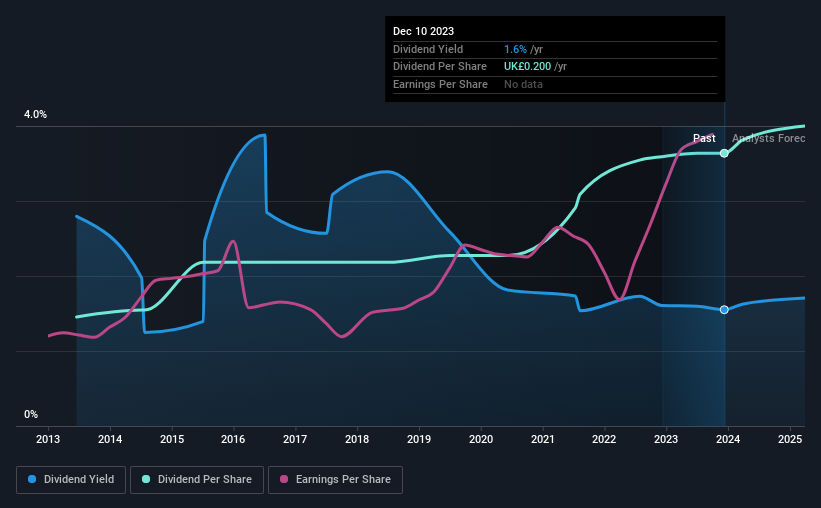Click the 2014 x-axis label
Viewport: 821px width, 508px height.
tap(110, 439)
